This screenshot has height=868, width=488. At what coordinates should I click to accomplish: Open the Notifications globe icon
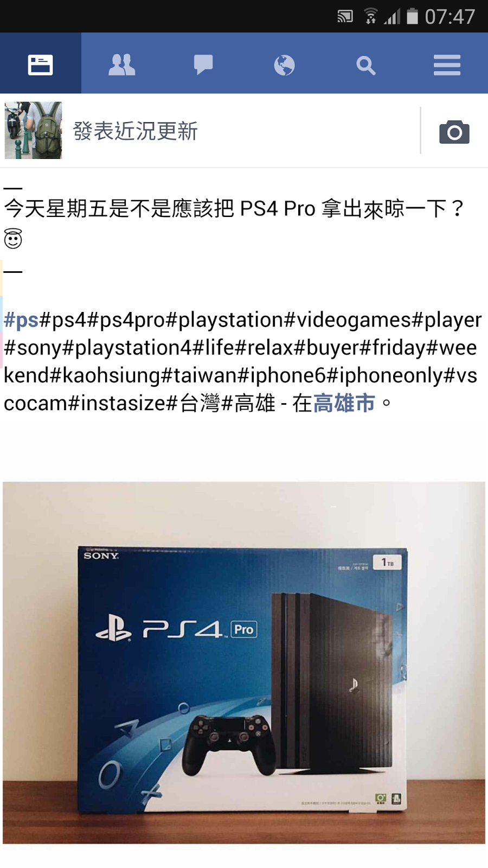284,65
